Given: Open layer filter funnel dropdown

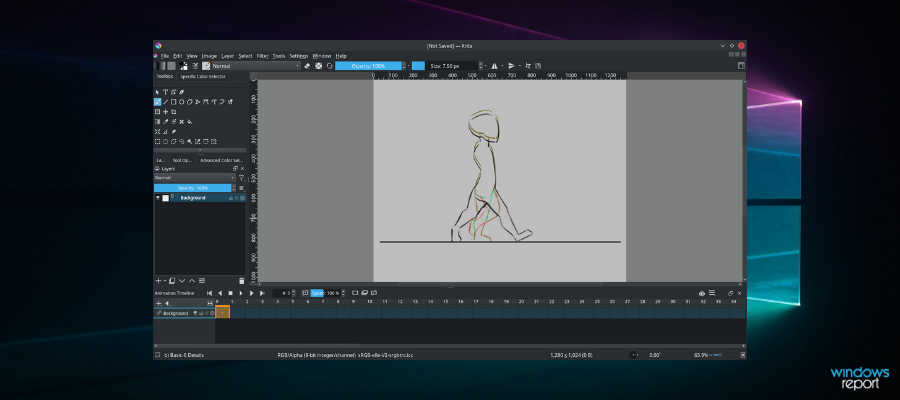Looking at the screenshot, I should tap(242, 178).
